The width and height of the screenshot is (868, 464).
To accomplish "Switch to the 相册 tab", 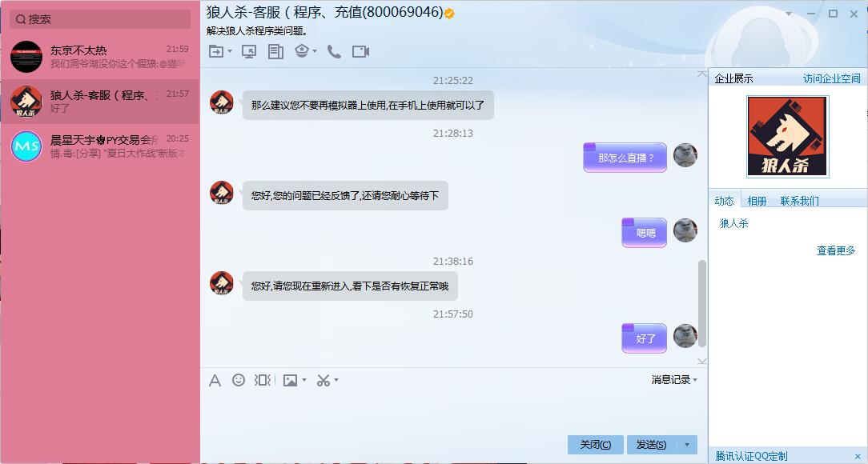I will [757, 201].
